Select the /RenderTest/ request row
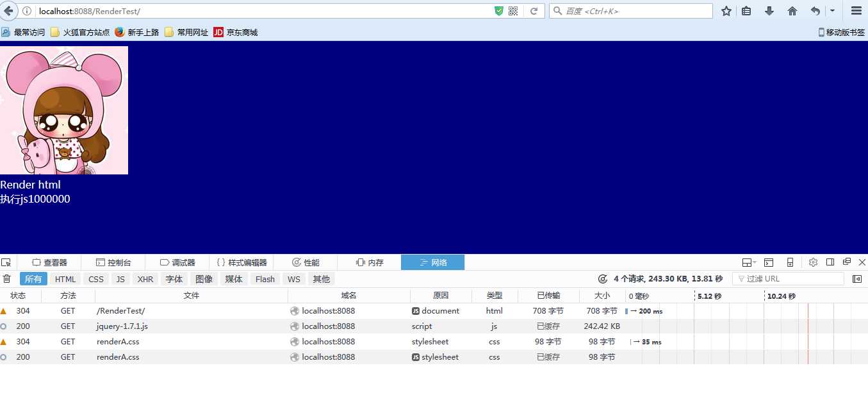Viewport: 868px width, 404px height. coord(434,311)
